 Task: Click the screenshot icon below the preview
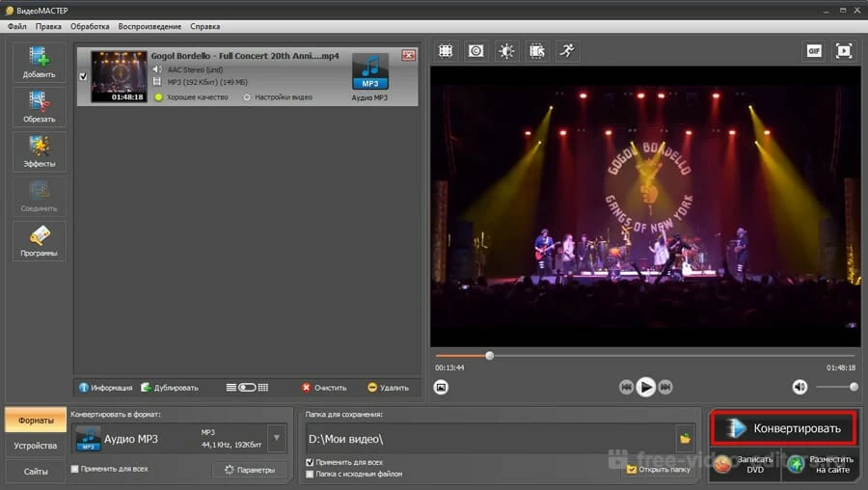tap(441, 387)
